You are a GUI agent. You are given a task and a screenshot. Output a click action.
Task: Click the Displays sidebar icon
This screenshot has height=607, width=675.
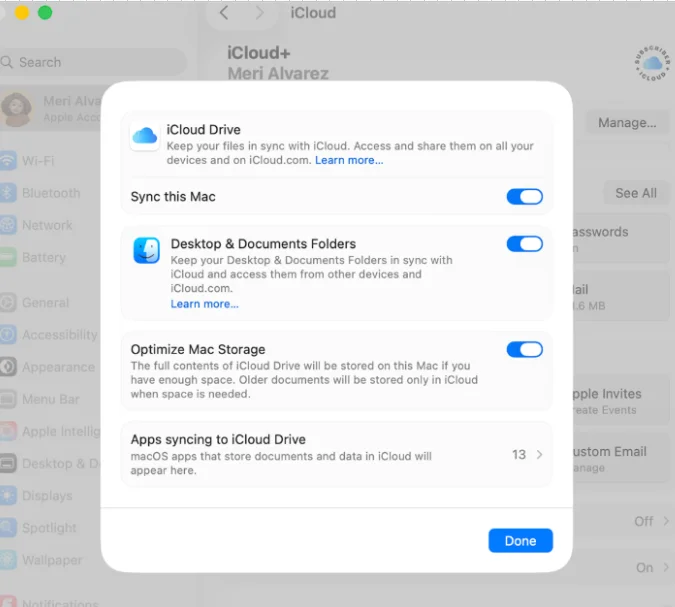coord(8,496)
